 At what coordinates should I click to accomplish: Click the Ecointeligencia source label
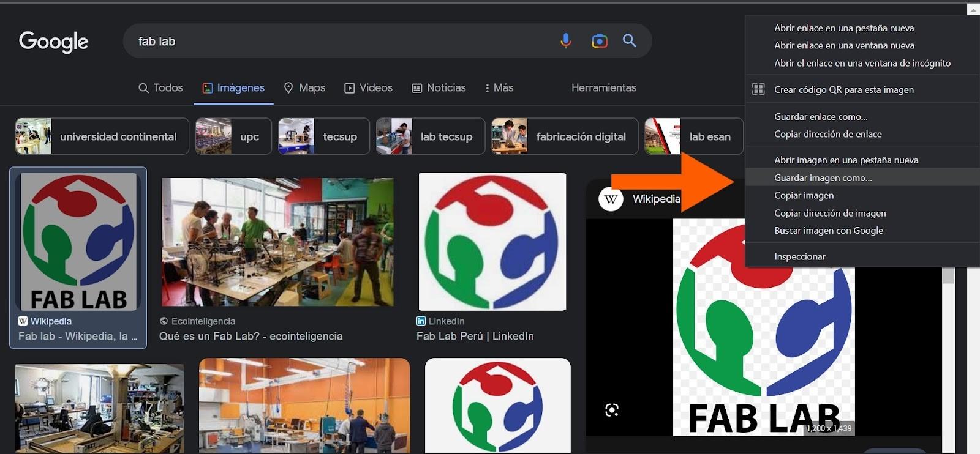click(x=203, y=321)
